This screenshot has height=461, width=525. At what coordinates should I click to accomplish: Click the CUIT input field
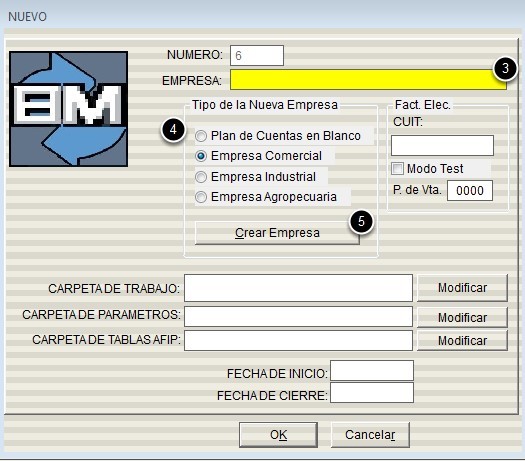coord(442,146)
